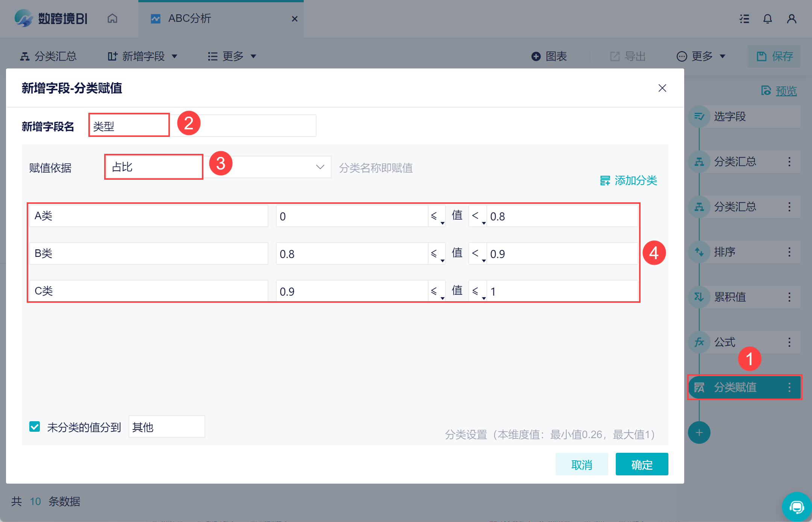
Task: Switch to the ABC分析 tab
Action: 190,18
